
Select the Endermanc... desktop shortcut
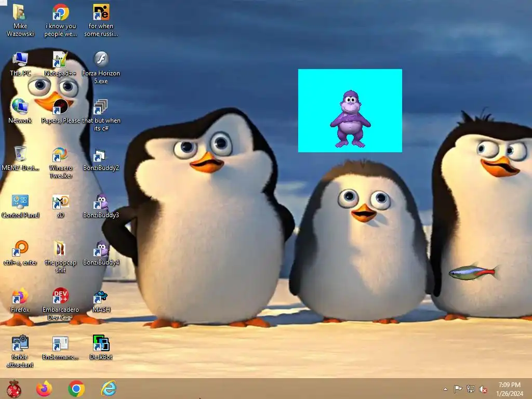click(x=60, y=343)
